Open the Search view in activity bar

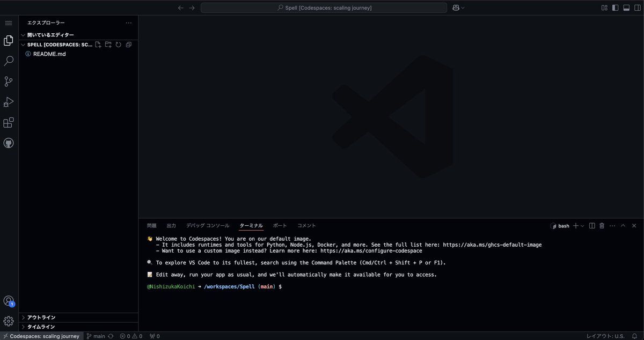(x=9, y=61)
